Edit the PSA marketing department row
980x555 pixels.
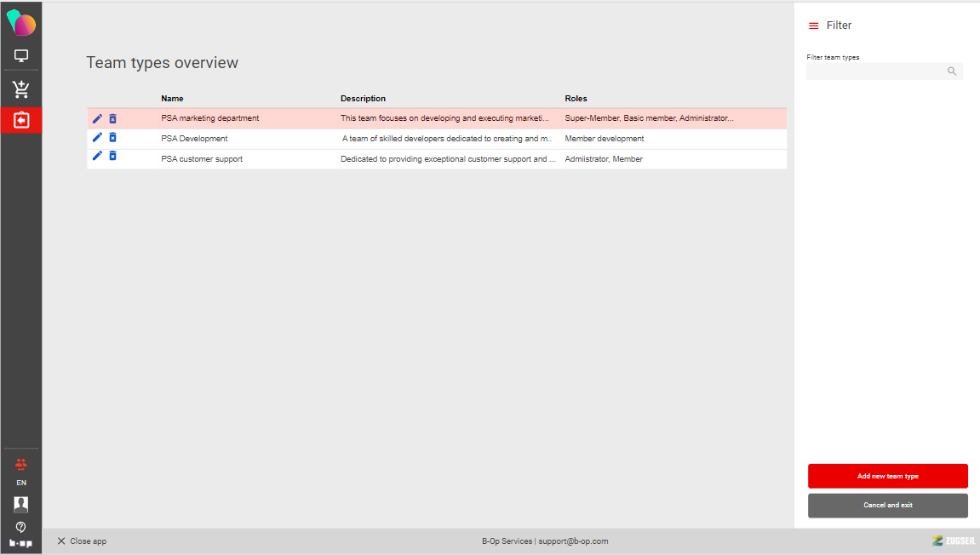pyautogui.click(x=97, y=118)
